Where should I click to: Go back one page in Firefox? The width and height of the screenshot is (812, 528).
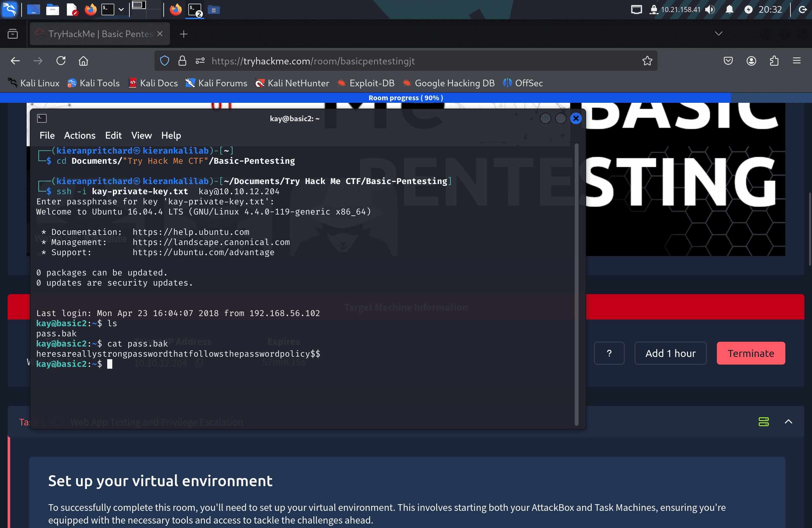coord(15,61)
